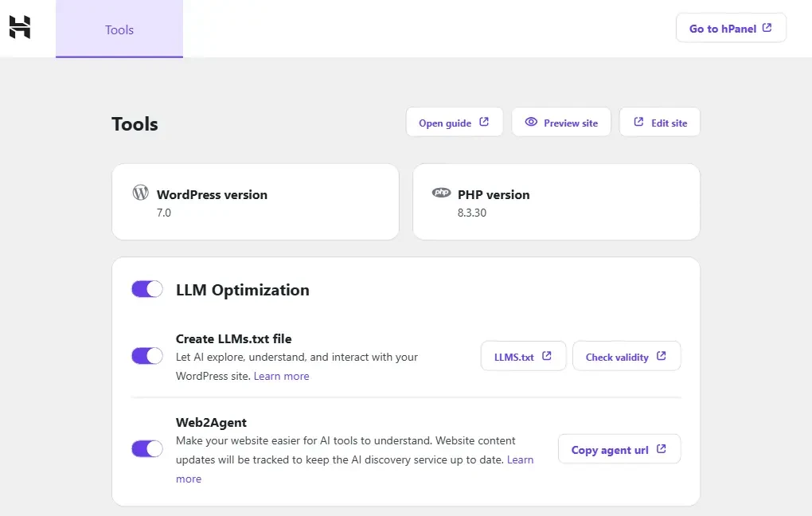Open guide button
Screen dimensions: 812x516
click(x=454, y=123)
